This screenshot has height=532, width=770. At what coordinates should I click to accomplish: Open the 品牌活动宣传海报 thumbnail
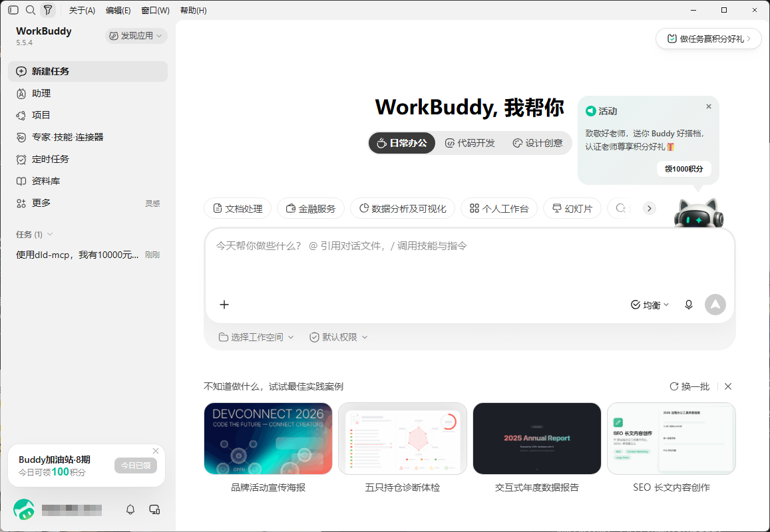(x=268, y=439)
